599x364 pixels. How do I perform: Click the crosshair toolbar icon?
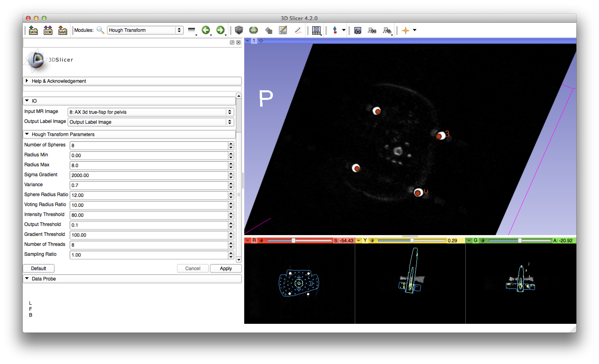[405, 30]
